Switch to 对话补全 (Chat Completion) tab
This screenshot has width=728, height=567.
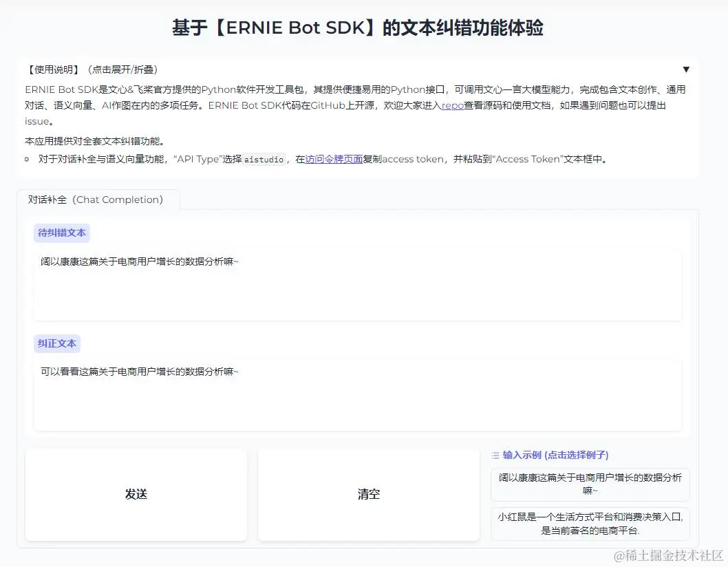(x=98, y=200)
